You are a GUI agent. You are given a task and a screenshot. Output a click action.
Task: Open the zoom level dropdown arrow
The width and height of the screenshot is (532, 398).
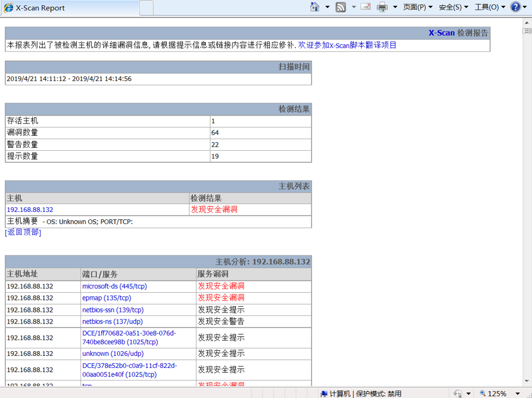tap(518, 393)
